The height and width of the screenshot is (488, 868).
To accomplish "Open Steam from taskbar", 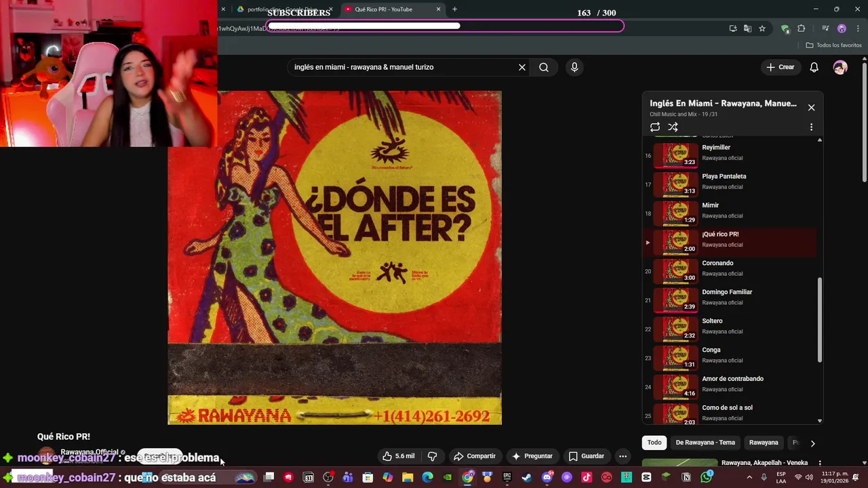I will point(527,478).
